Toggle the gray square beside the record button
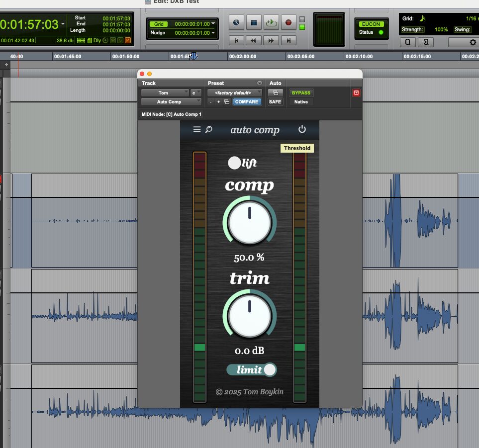The image size is (479, 448). pyautogui.click(x=302, y=19)
